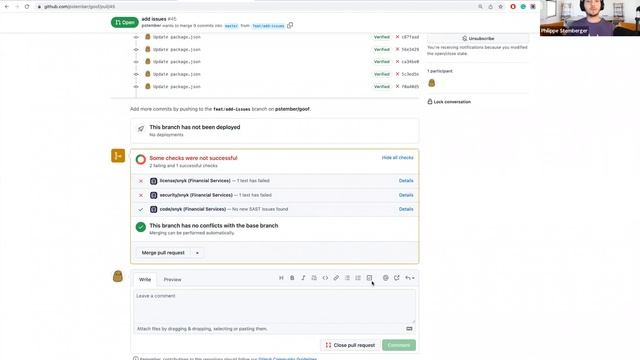640x360 pixels.
Task: Copy the head branch name icon
Action: click(290, 25)
